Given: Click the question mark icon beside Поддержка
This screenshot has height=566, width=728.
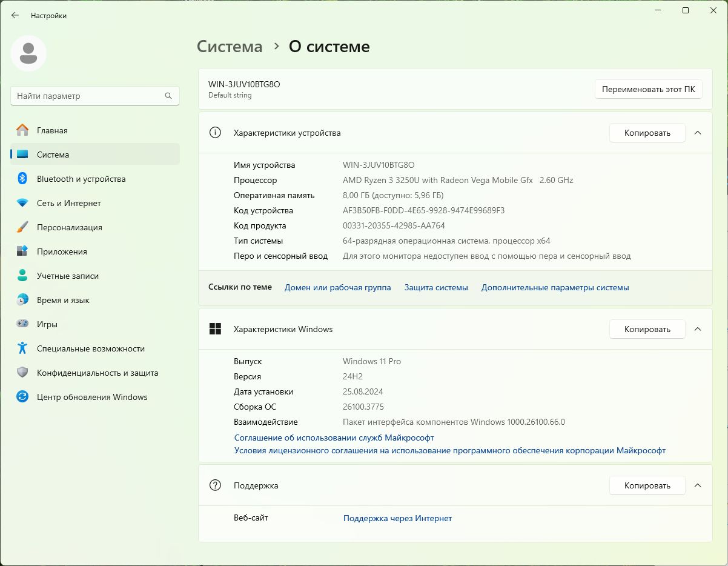Looking at the screenshot, I should 215,485.
